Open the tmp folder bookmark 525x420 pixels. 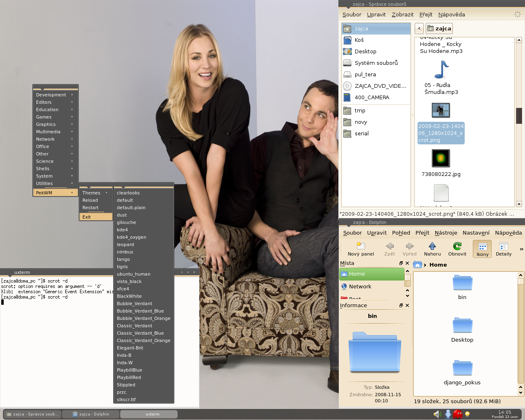tap(376, 110)
